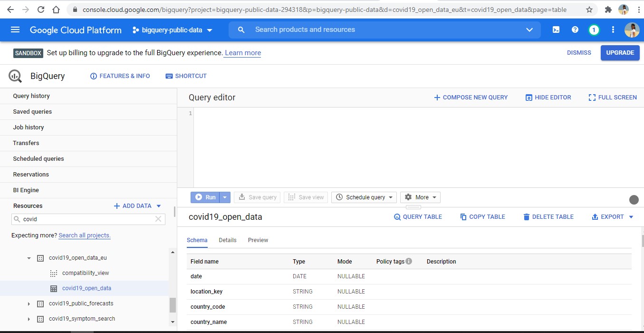Open the Schedule query dropdown
Image resolution: width=644 pixels, height=333 pixels.
pyautogui.click(x=364, y=197)
